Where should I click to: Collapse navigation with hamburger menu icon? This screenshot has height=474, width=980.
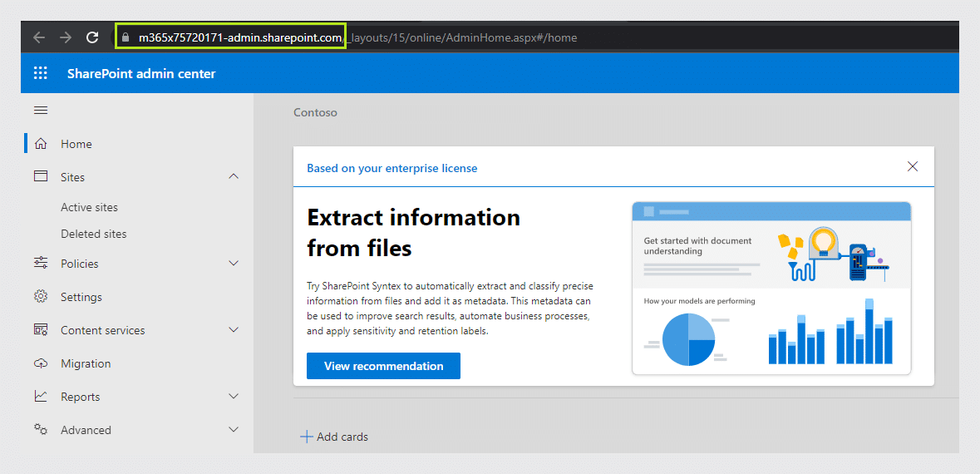41,111
